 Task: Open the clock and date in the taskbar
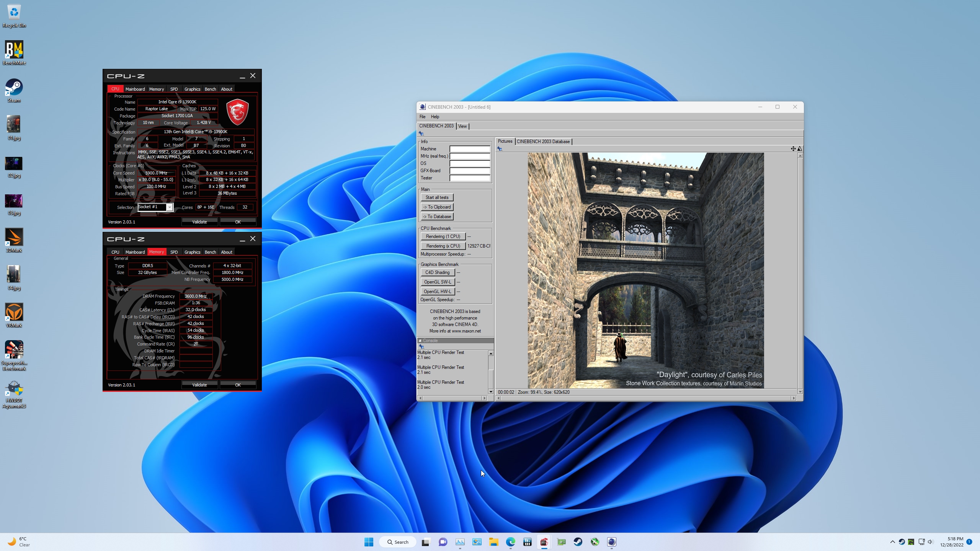952,542
